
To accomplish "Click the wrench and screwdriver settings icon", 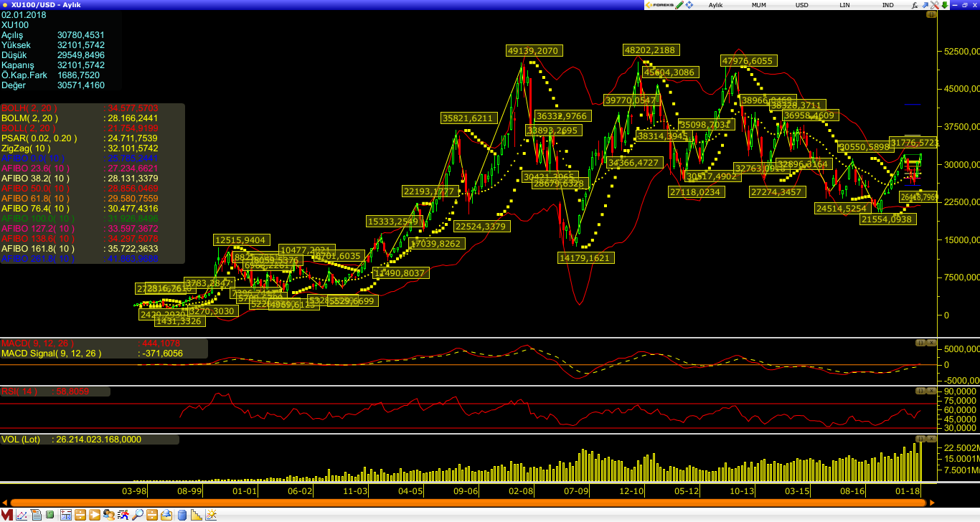I will coord(935,5).
